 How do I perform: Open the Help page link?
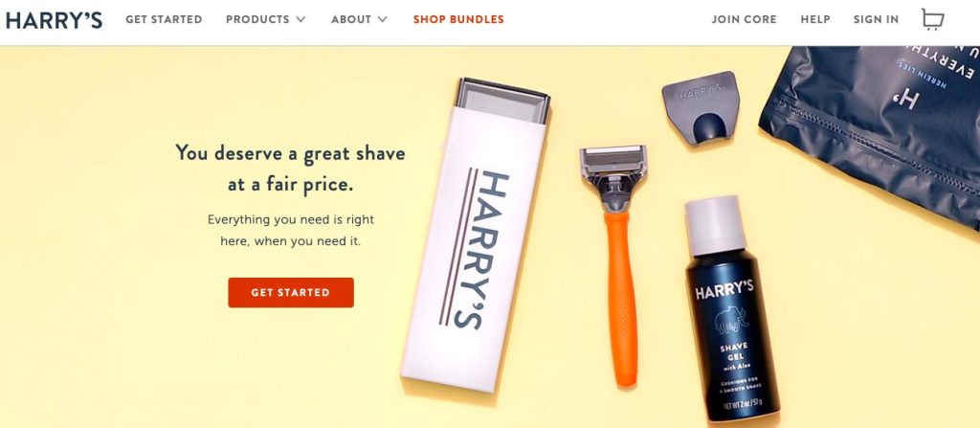tap(815, 19)
